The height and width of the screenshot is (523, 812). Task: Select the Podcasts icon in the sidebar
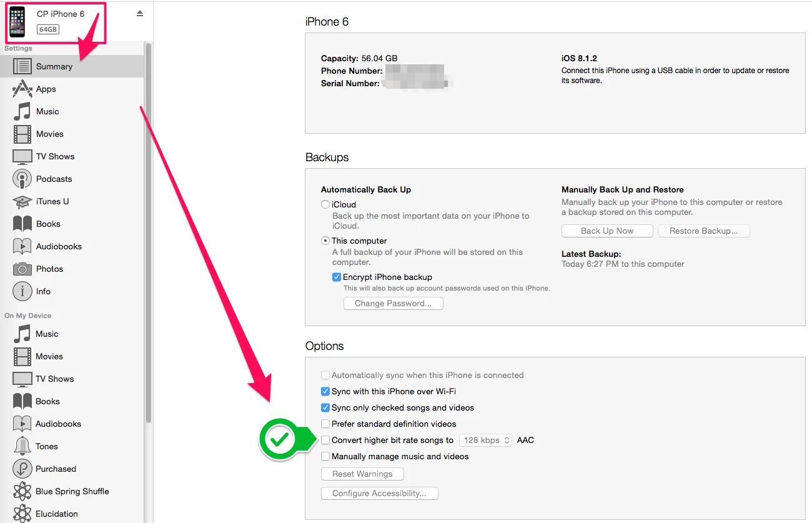[x=22, y=179]
